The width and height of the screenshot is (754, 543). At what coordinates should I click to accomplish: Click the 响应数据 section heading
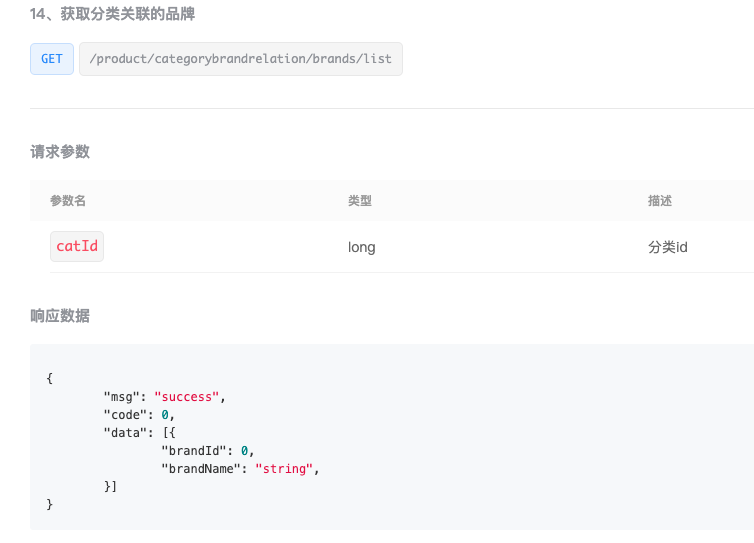click(x=60, y=316)
